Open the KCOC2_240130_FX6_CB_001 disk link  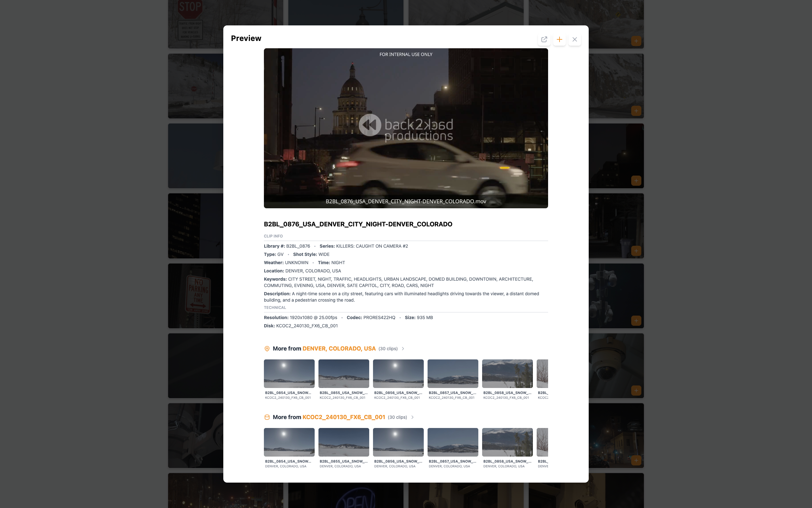coord(344,417)
